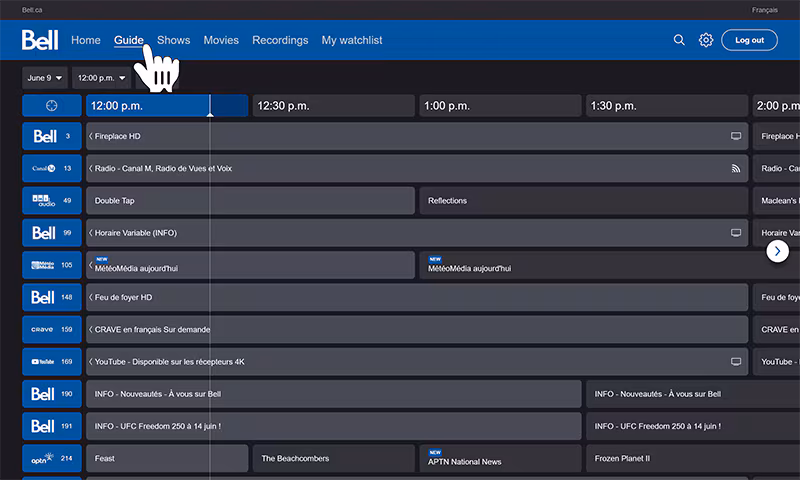Click radio feed icon on Canal M row
800x480 pixels.
click(x=736, y=168)
